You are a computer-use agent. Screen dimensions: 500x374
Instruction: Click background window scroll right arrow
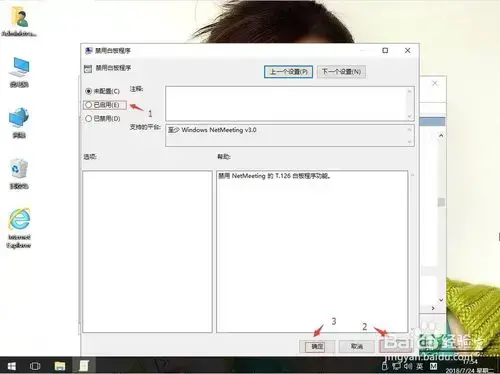433,308
